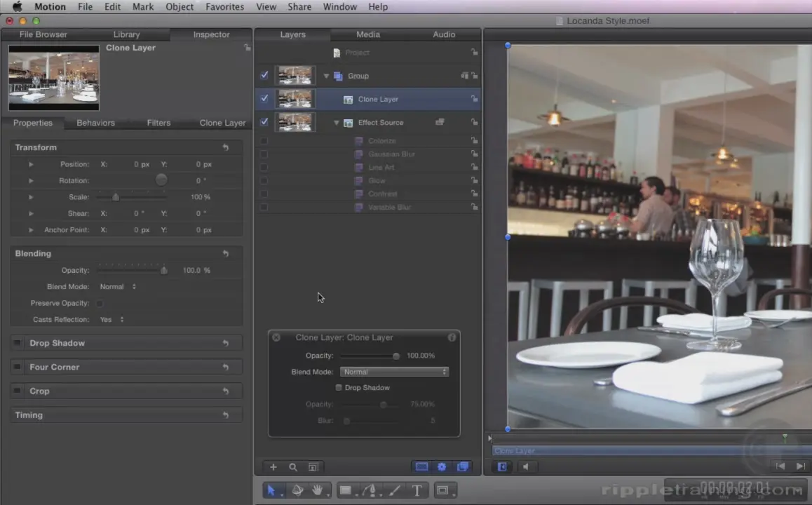Switch to the Behaviors tab
The image size is (812, 505).
point(95,123)
